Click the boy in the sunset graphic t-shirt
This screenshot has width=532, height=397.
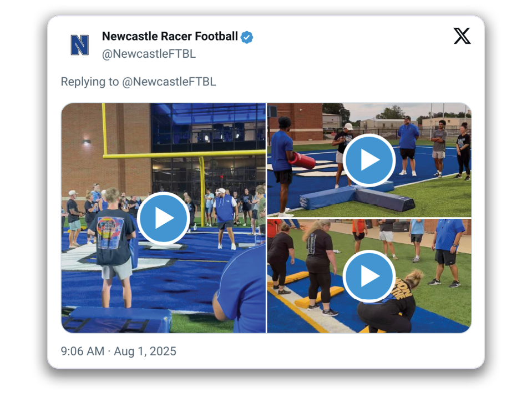tap(110, 247)
